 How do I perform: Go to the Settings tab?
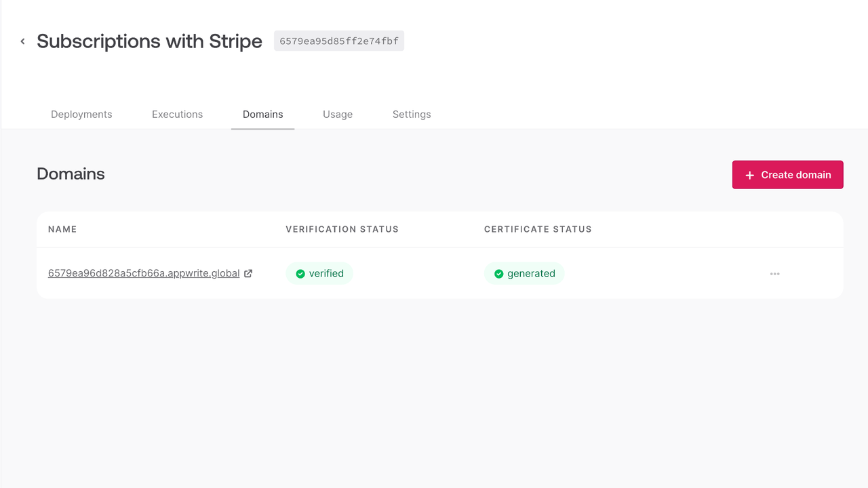(412, 115)
